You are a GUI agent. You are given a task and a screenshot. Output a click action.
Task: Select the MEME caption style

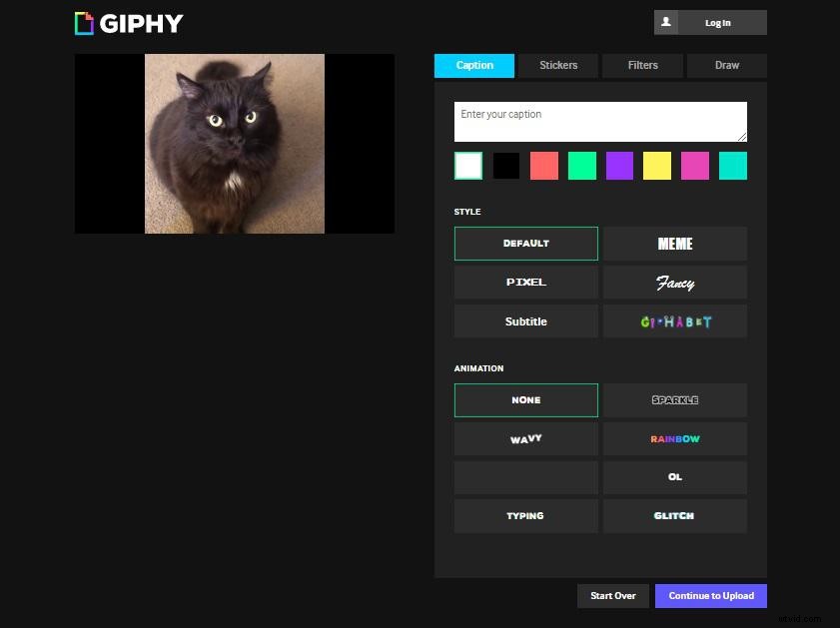pos(675,243)
